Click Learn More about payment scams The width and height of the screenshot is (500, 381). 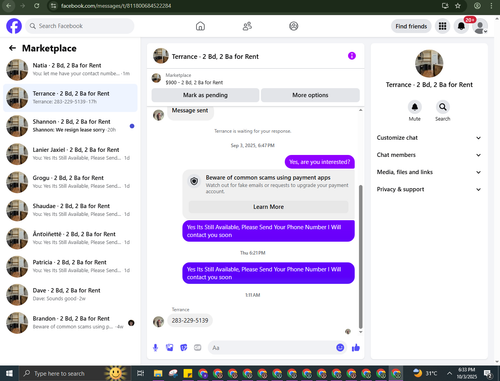(268, 207)
